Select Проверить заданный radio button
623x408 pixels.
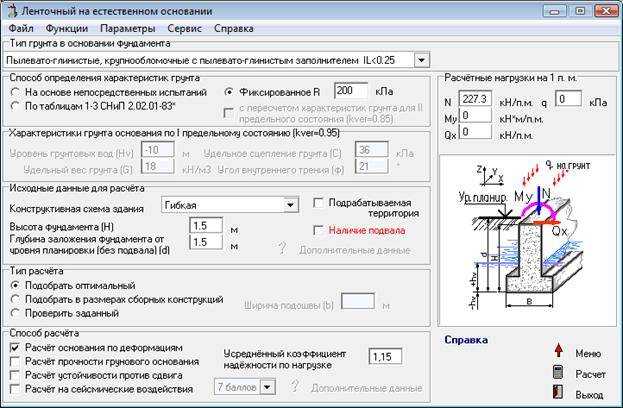click(15, 313)
